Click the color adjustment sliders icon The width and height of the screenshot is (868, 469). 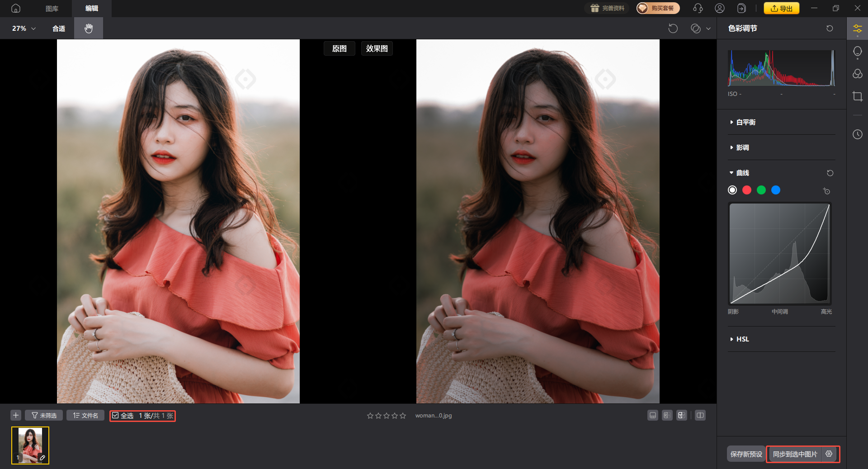click(x=857, y=29)
